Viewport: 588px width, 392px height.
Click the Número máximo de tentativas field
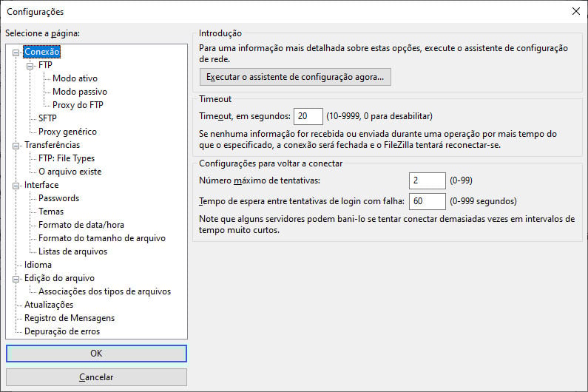coord(427,180)
